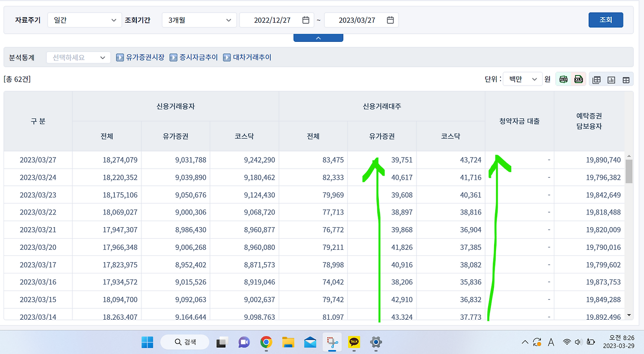Click 예탁증권 담보융자 column header
Viewport: 644px width, 354px height.
click(x=589, y=121)
